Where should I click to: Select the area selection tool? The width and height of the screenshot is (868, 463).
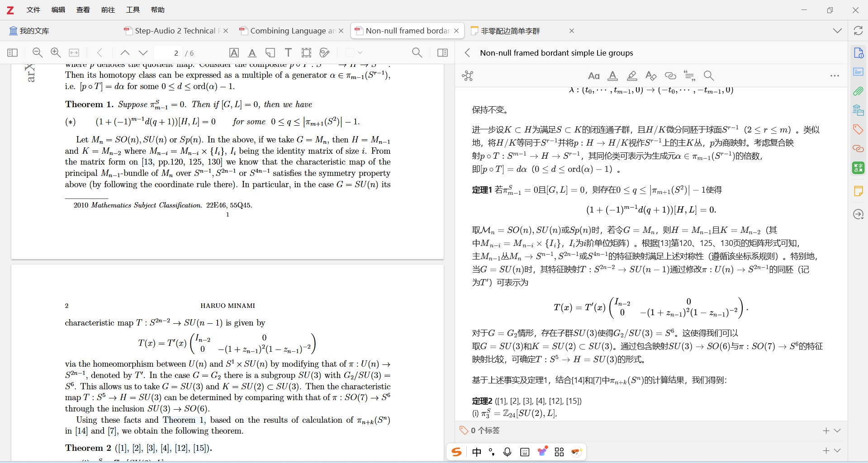point(306,53)
